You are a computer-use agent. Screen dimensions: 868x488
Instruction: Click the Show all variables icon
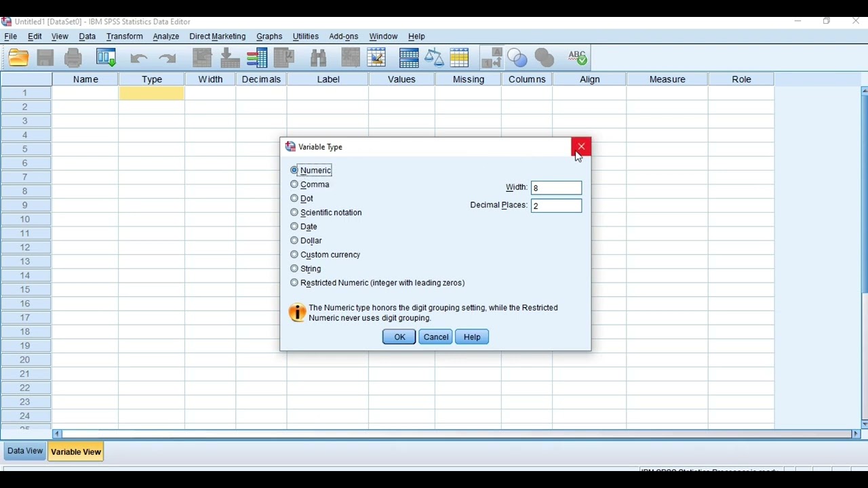click(545, 58)
